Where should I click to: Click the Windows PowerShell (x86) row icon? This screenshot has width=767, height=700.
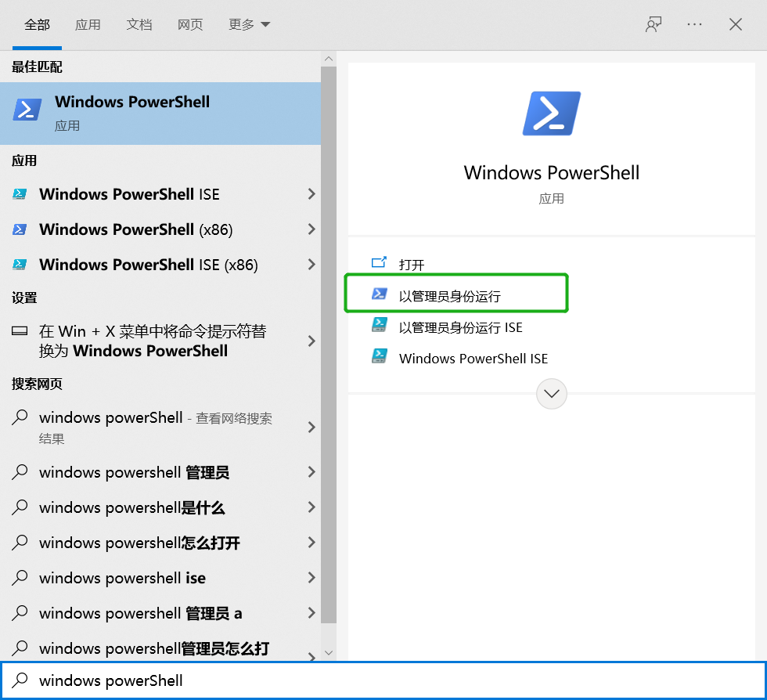click(20, 229)
